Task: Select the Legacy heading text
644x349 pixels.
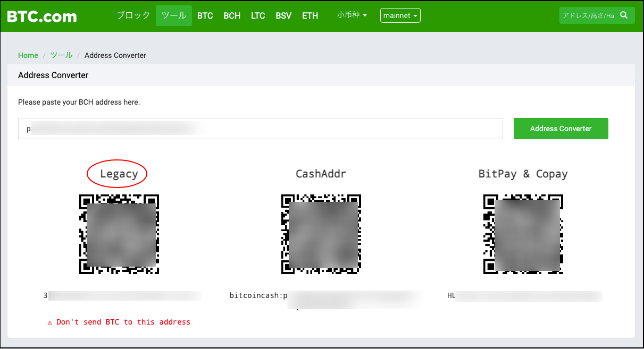Action: pos(119,174)
